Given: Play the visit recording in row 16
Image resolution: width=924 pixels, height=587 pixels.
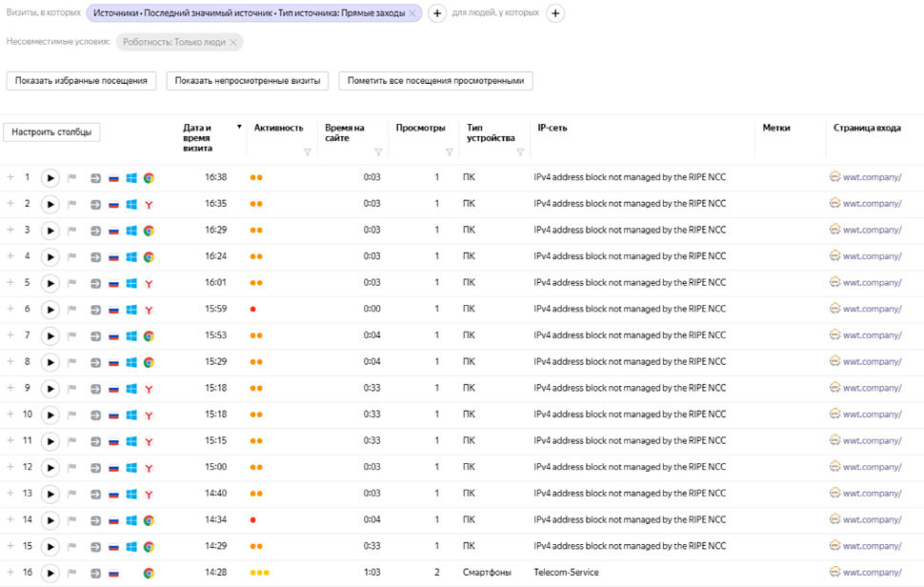Looking at the screenshot, I should 50,573.
